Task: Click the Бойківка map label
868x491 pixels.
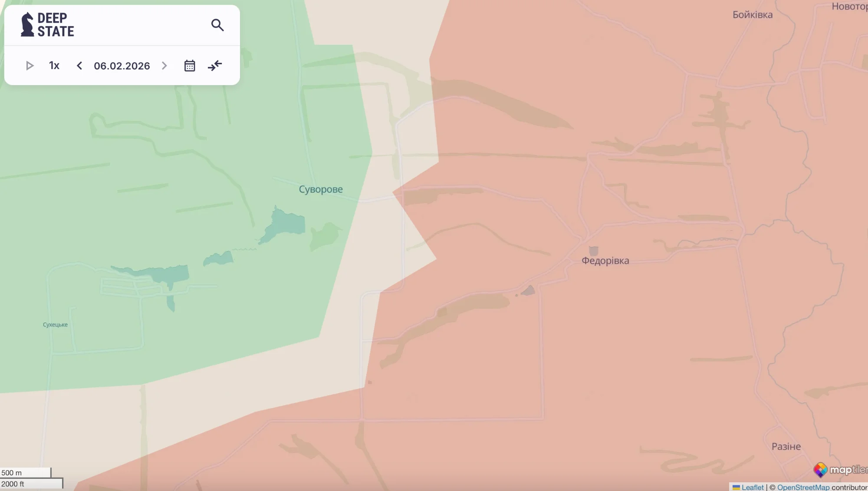Action: 753,15
